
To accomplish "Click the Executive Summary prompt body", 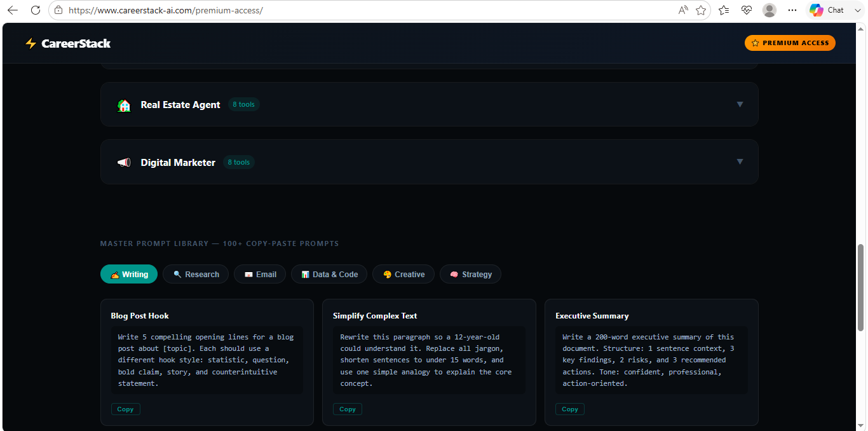I will [651, 360].
